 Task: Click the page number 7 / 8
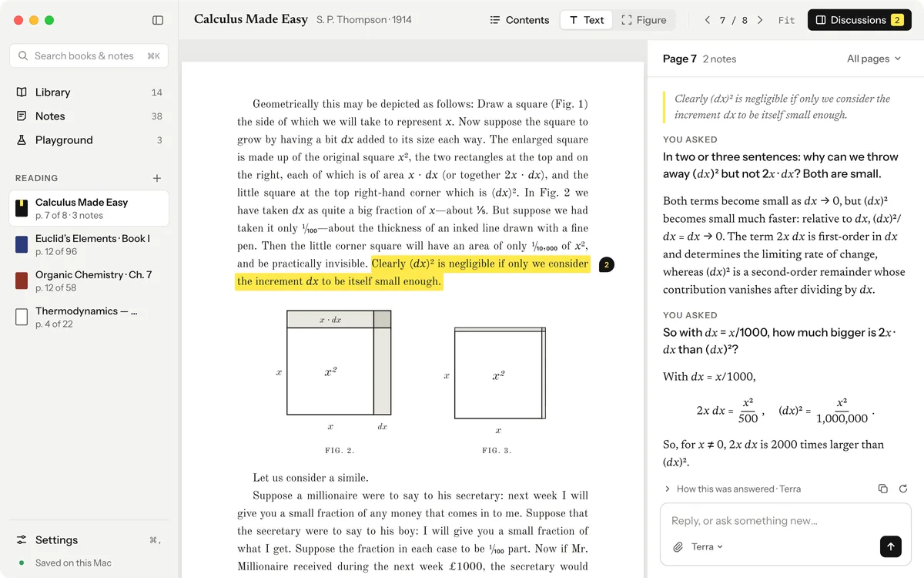tap(734, 20)
